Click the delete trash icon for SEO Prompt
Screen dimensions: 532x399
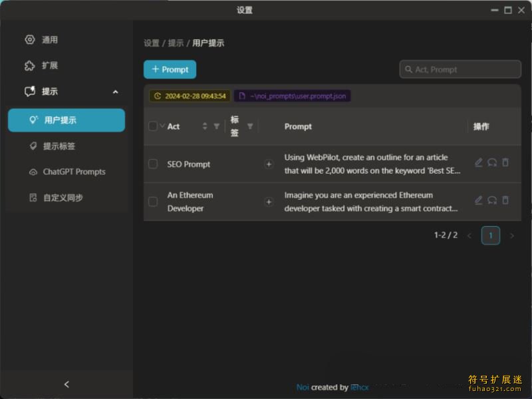pos(505,163)
